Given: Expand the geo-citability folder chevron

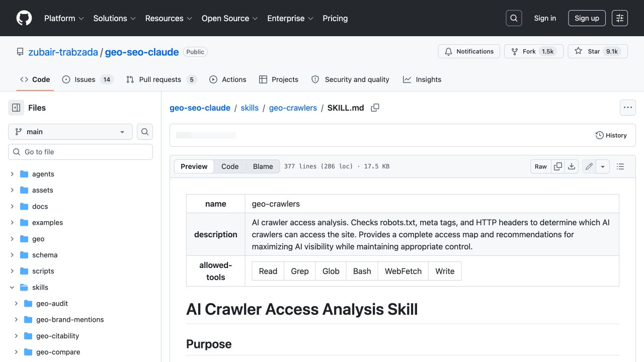Looking at the screenshot, I should 16,336.
